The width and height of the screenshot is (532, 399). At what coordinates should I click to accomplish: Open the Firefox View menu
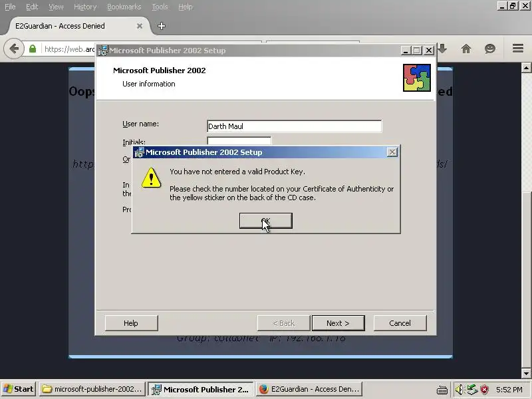pos(56,7)
